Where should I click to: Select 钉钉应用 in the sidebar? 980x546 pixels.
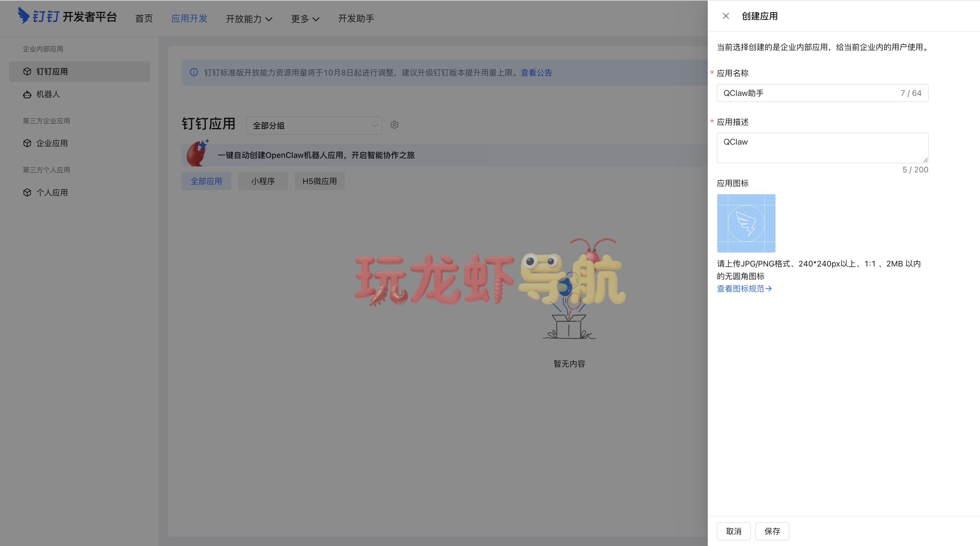[79, 71]
